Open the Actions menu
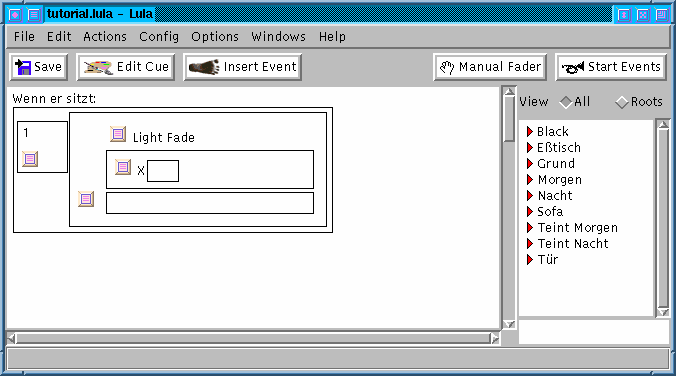Screen dimensions: 676x376 105,37
